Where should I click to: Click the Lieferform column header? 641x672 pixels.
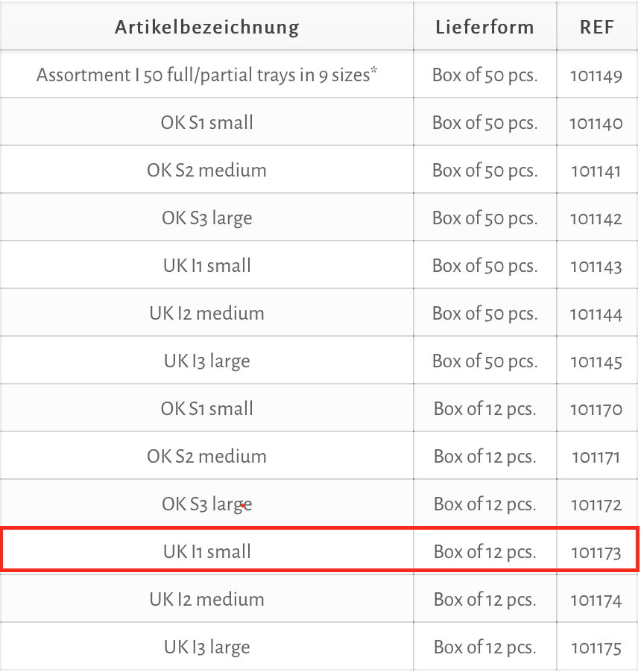[x=485, y=28]
